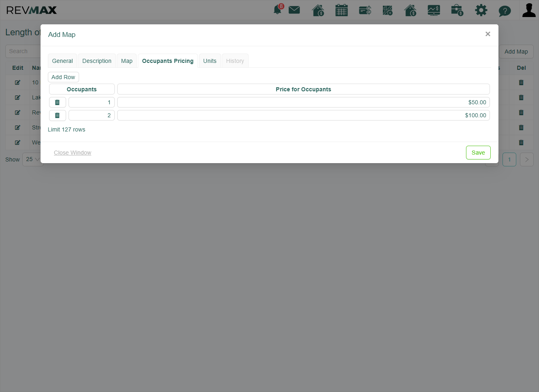Open the briefcase-dollar icon

coord(457,10)
